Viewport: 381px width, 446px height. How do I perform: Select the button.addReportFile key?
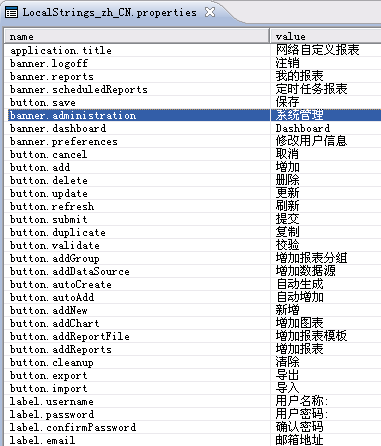point(70,336)
